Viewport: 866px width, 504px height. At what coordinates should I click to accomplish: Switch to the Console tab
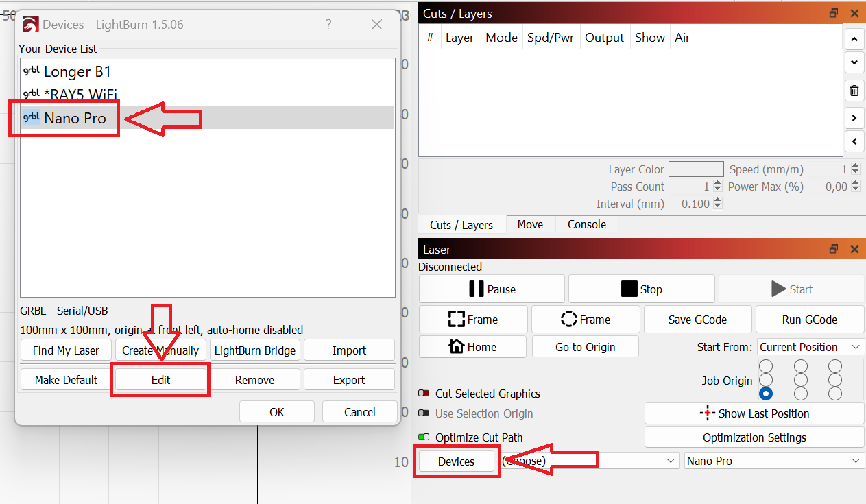click(586, 224)
